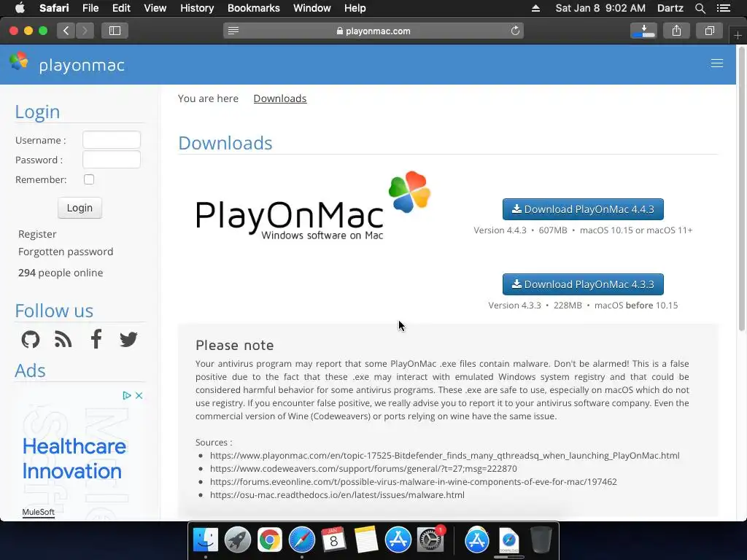
Task: Click the MuleSoft ad link
Action: 38,512
